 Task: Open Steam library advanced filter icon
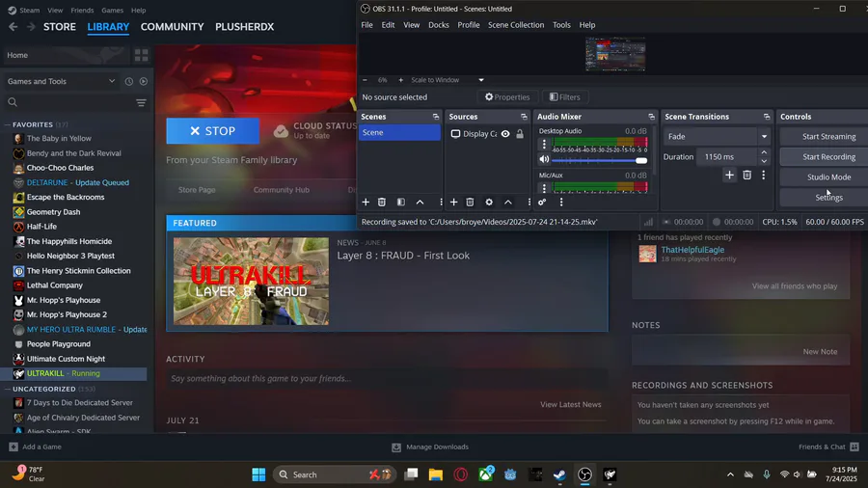141,102
